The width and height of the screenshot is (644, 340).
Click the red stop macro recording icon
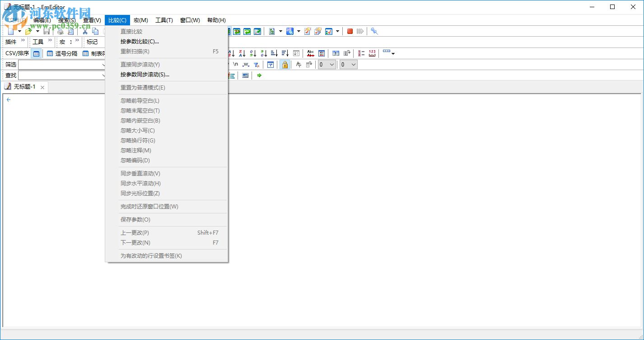[x=350, y=31]
